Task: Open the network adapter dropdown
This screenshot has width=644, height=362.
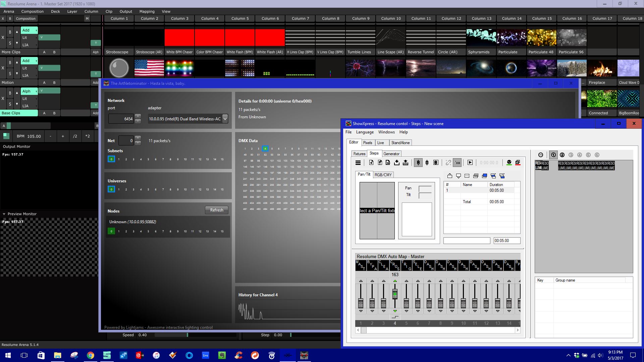Action: [225, 119]
